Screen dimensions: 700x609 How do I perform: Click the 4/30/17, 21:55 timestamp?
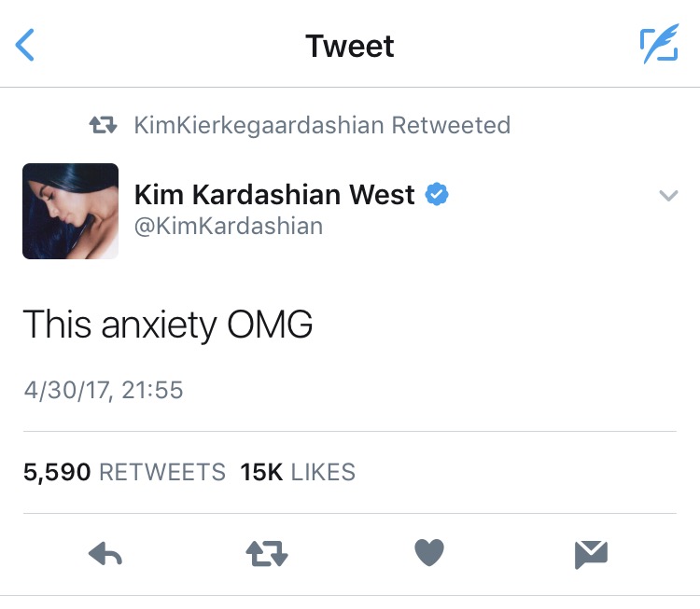(x=104, y=390)
